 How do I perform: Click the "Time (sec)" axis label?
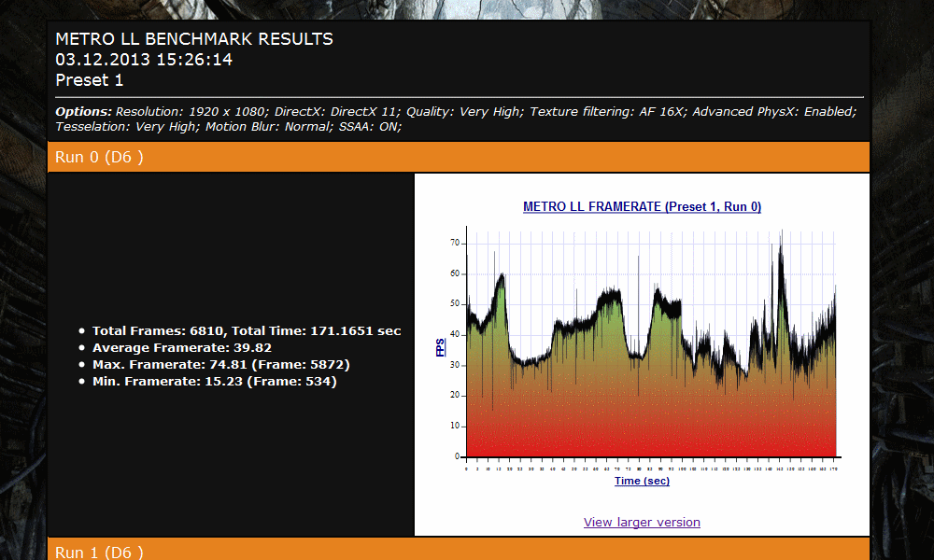(642, 481)
